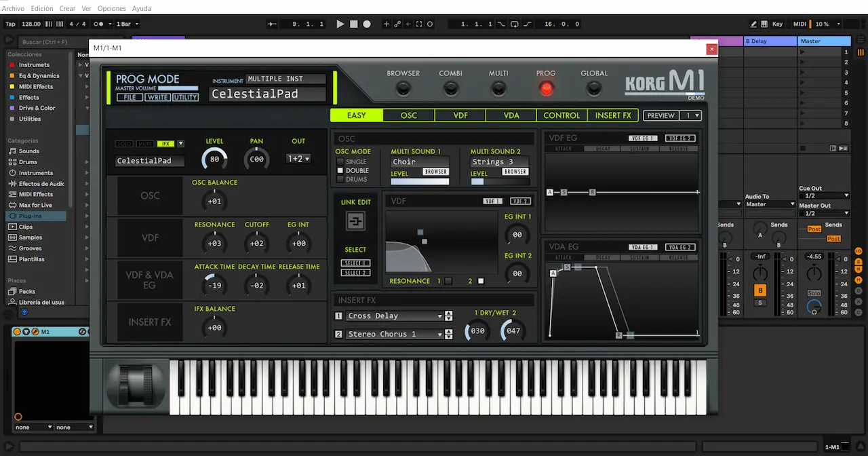Toggle resonance checkbox 2 in VDF

coord(481,281)
